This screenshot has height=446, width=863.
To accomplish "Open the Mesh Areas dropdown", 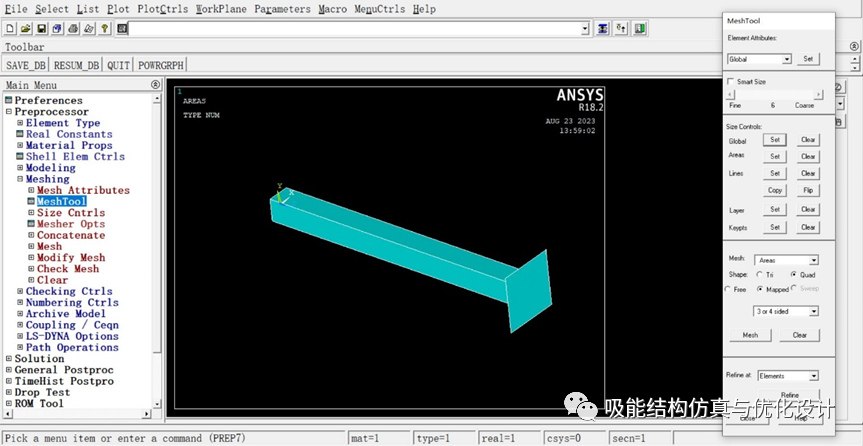I will click(x=814, y=260).
